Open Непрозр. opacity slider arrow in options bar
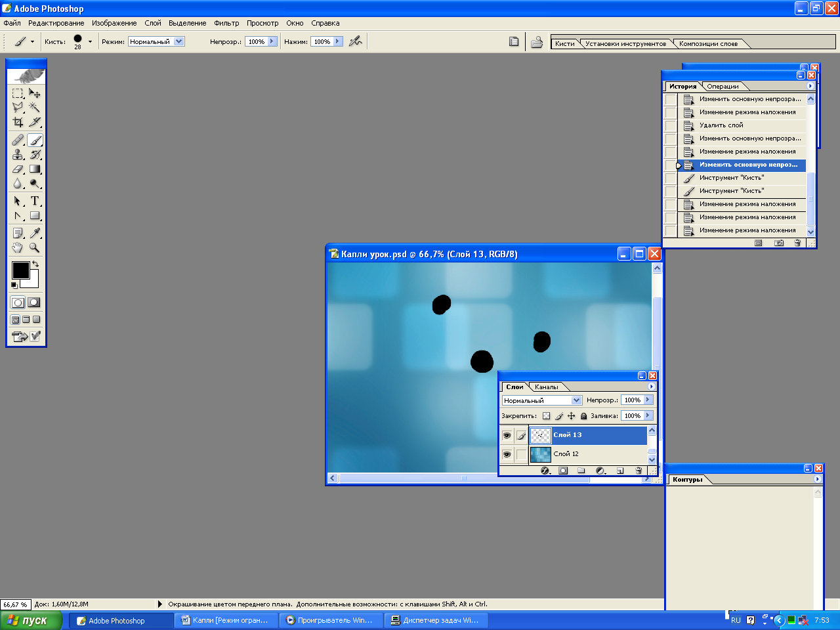840x630 pixels. pos(272,41)
